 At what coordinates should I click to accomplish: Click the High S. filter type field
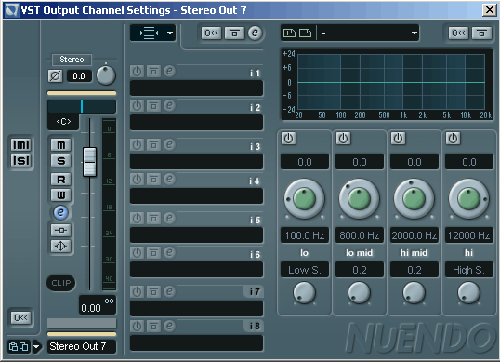click(469, 270)
